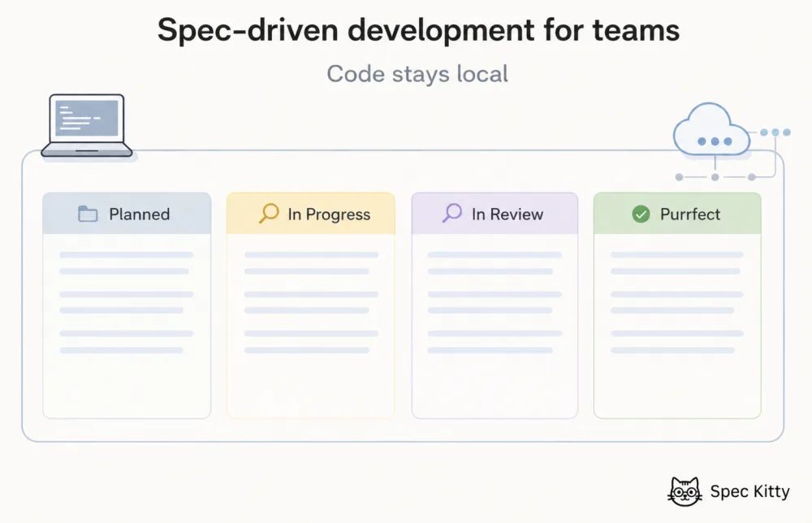Click the "Spec-driven development for teams" title
The image size is (812, 523).
(418, 29)
